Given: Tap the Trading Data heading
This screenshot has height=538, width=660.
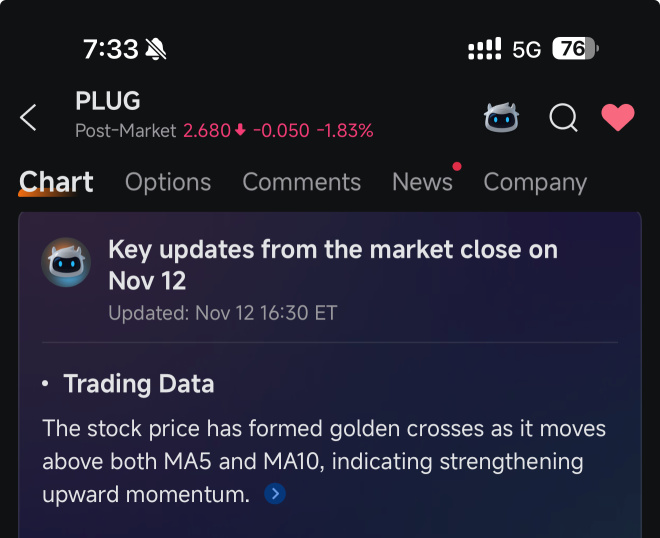Looking at the screenshot, I should point(138,384).
